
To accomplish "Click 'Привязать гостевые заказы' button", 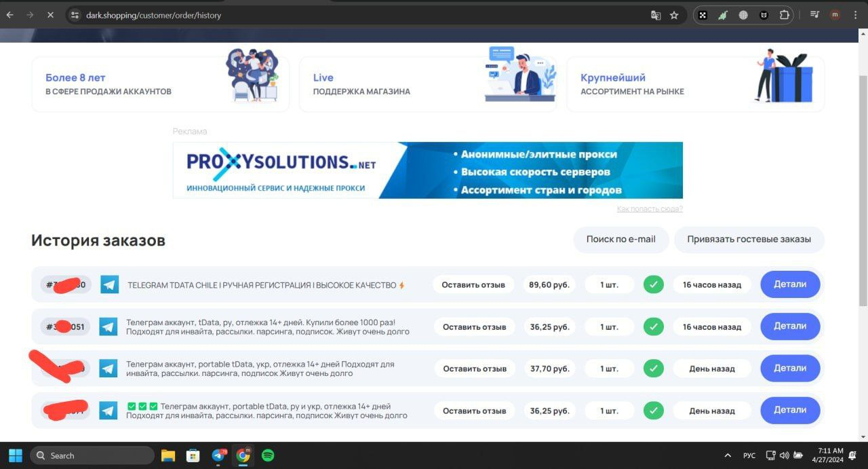I will pyautogui.click(x=749, y=240).
